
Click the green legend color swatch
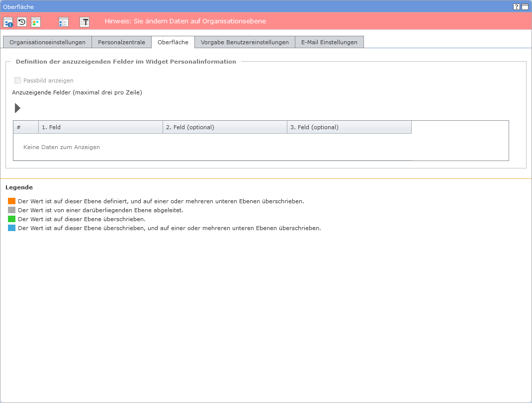pyautogui.click(x=12, y=219)
